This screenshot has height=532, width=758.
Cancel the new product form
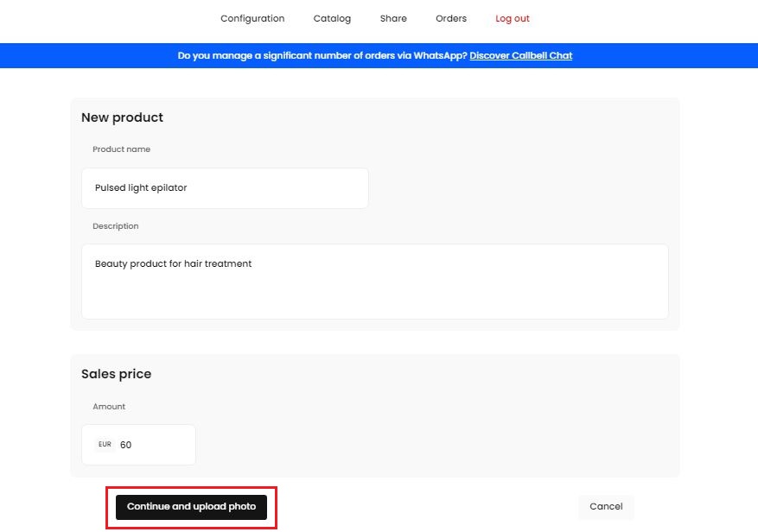[x=606, y=507]
